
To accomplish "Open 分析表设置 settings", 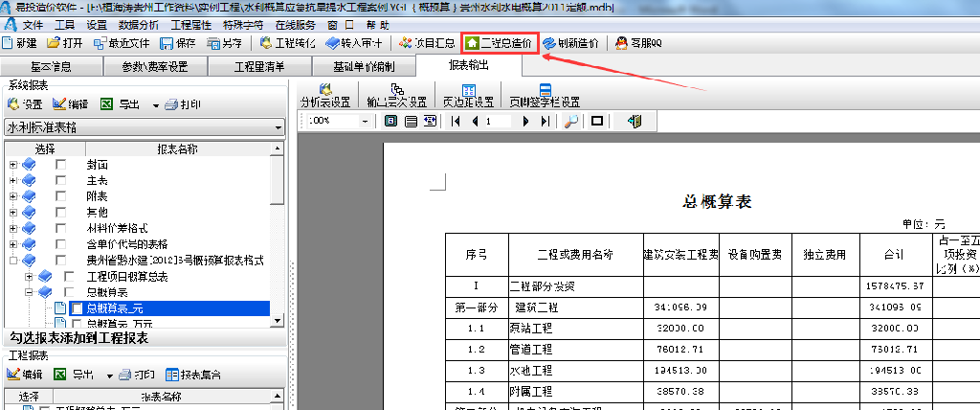I will (326, 95).
